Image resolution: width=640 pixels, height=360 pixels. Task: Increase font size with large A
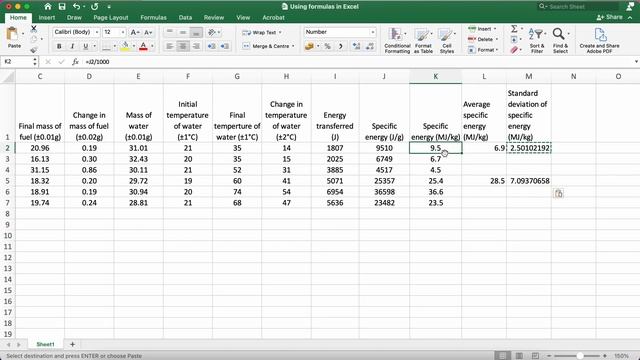click(134, 32)
